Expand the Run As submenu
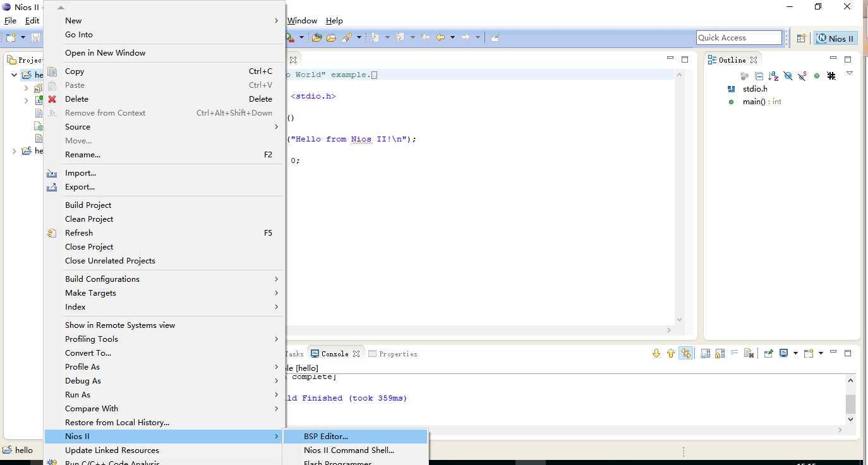 pyautogui.click(x=164, y=395)
